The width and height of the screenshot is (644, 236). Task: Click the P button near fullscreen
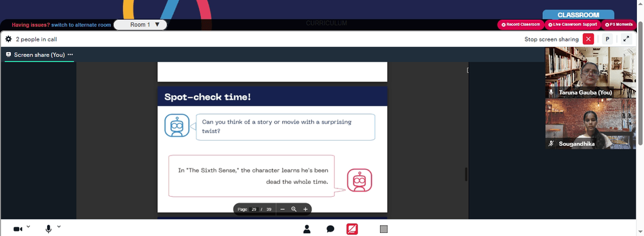pos(607,39)
